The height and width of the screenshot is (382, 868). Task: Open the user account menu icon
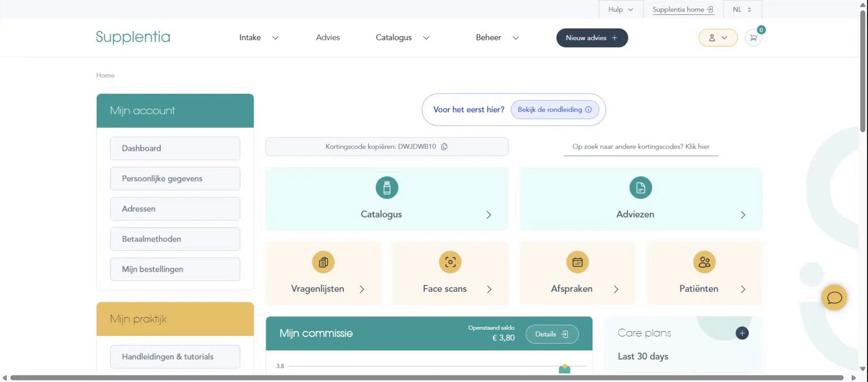(712, 38)
